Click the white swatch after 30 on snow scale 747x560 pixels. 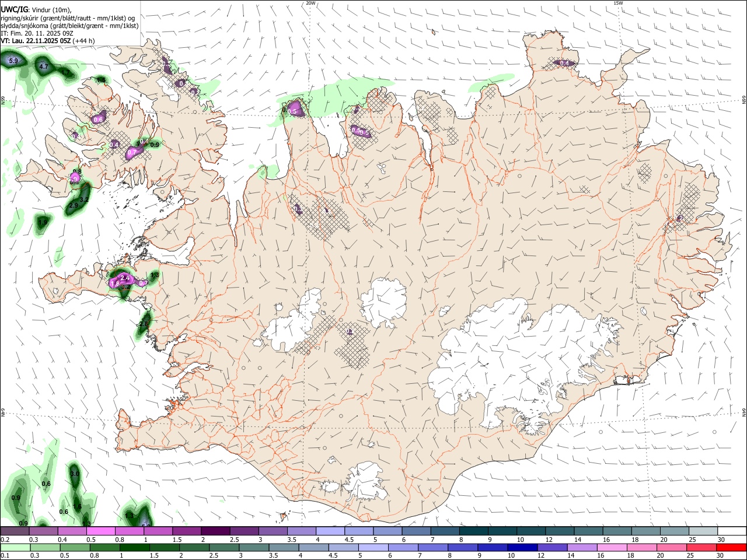click(732, 531)
